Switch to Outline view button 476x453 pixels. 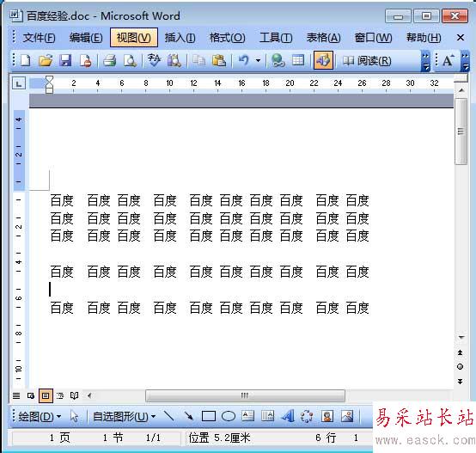[x=60, y=395]
